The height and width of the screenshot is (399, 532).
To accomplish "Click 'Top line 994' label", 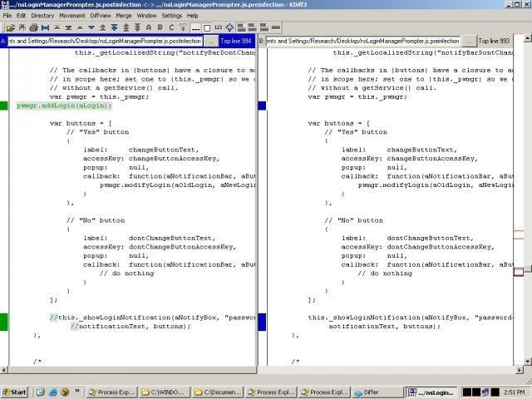I will (x=236, y=41).
